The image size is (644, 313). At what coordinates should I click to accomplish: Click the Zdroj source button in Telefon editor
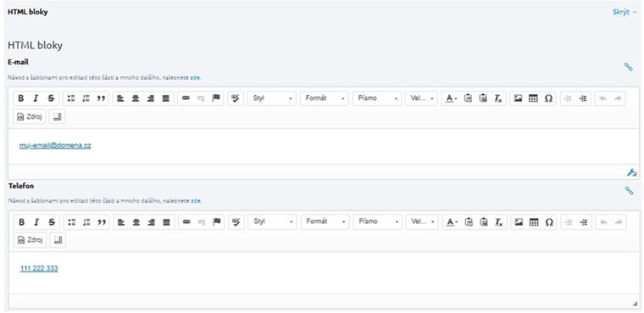click(x=31, y=240)
